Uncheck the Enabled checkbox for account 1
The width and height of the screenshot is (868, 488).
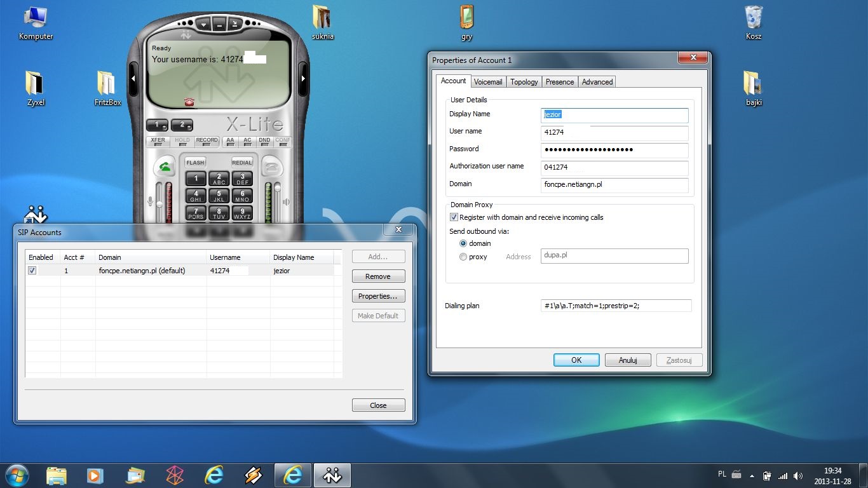(32, 271)
